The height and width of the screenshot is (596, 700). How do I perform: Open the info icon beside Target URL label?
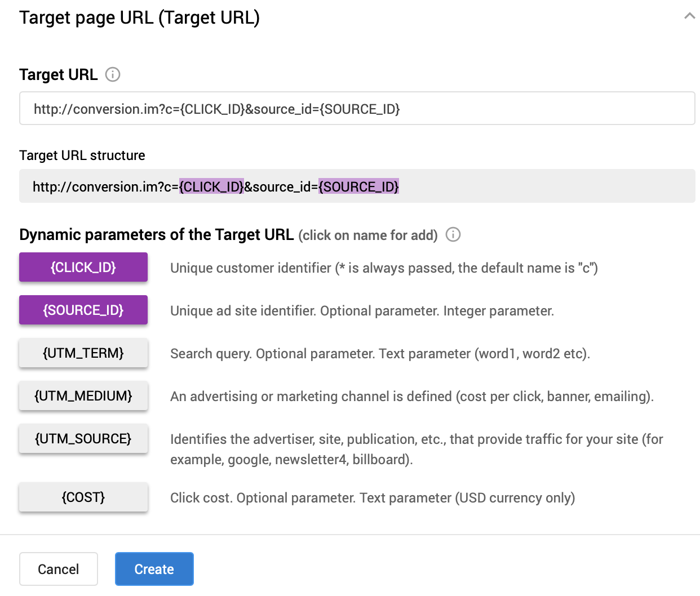click(113, 74)
